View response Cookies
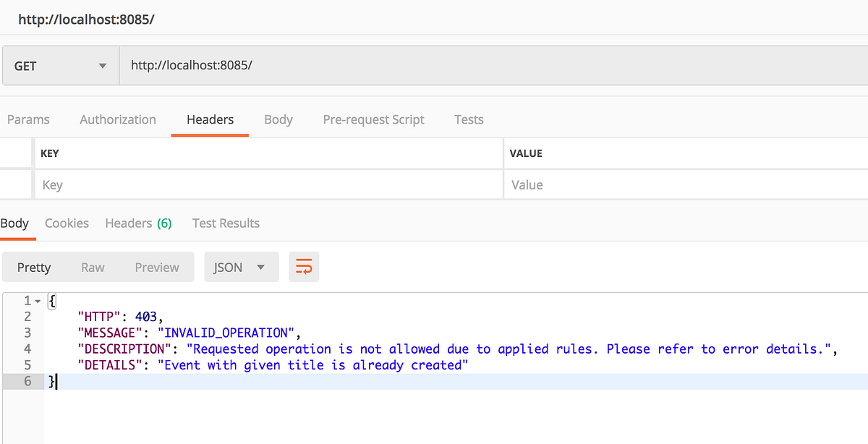The image size is (868, 444). (67, 223)
